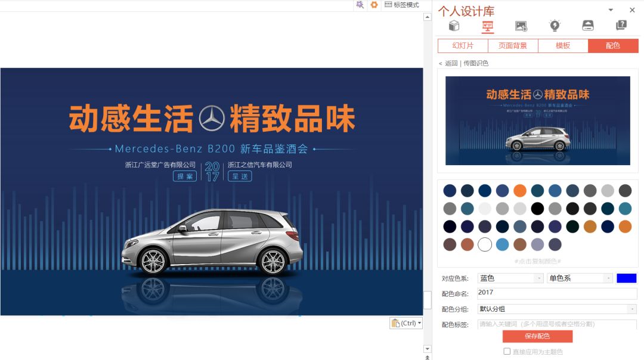Pick the white outlined swatch
Viewport: 644px width, 360px height.
pyautogui.click(x=485, y=244)
